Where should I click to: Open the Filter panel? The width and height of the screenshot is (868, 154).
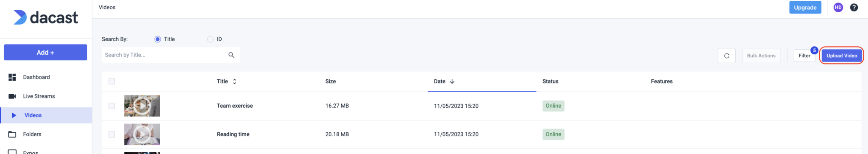click(804, 56)
